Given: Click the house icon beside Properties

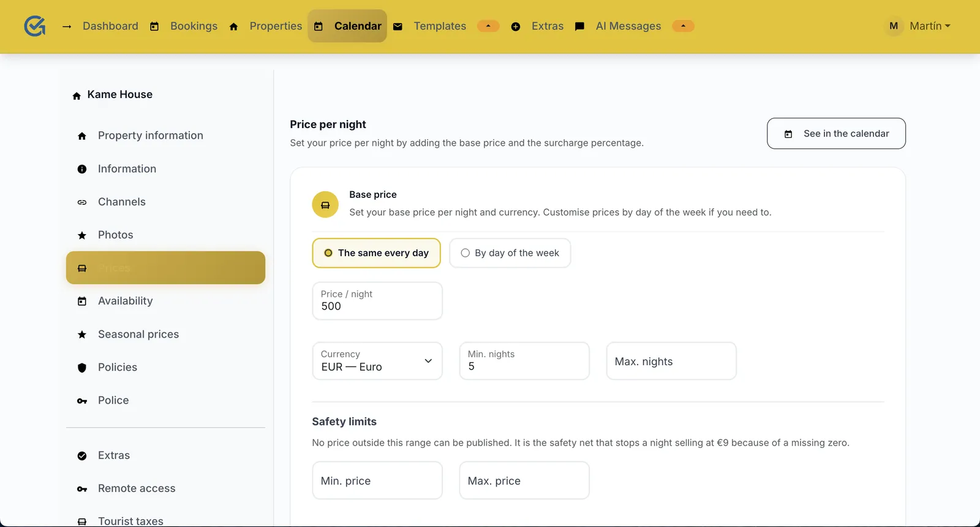Looking at the screenshot, I should coord(233,26).
